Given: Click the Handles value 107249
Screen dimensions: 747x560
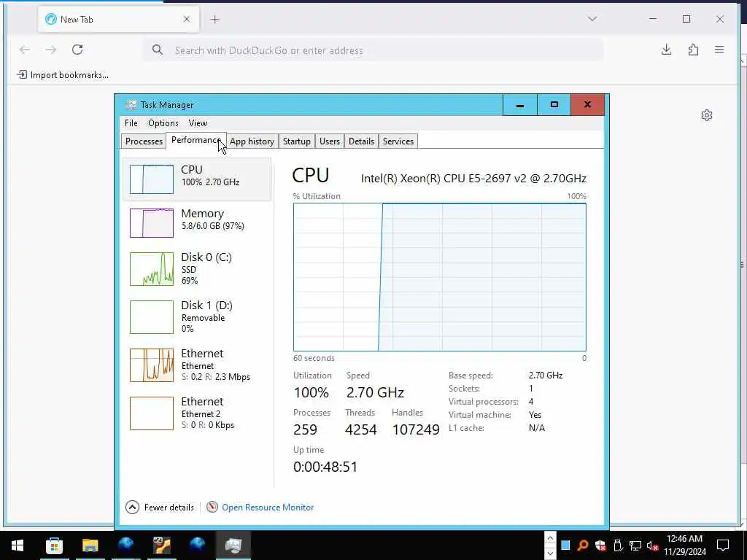Looking at the screenshot, I should coord(415,429).
